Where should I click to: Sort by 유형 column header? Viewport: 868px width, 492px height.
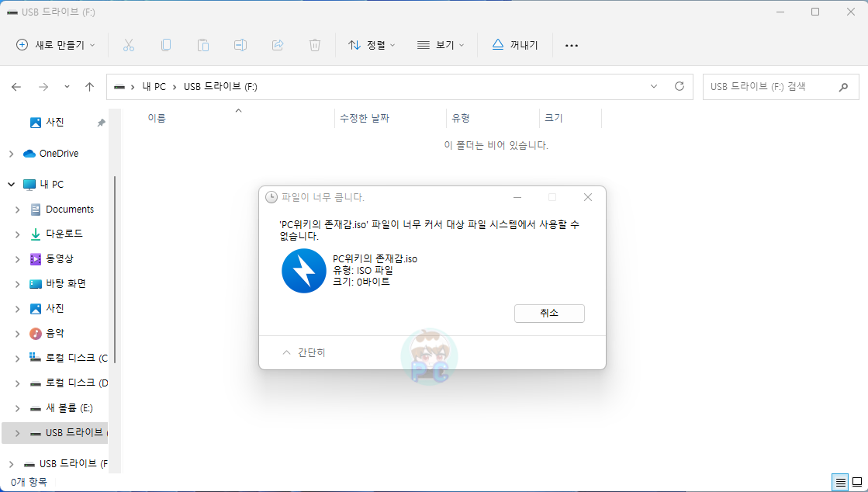[461, 118]
